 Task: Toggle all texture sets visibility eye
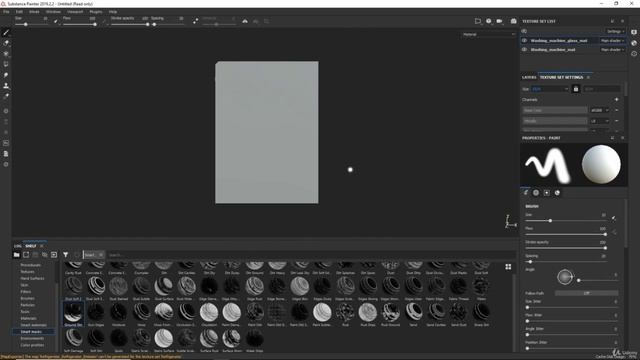click(x=524, y=31)
